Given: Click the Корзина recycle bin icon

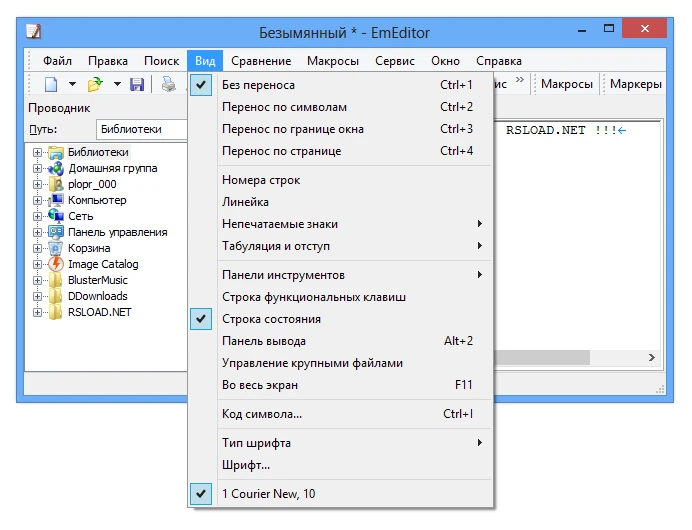Looking at the screenshot, I should [56, 248].
